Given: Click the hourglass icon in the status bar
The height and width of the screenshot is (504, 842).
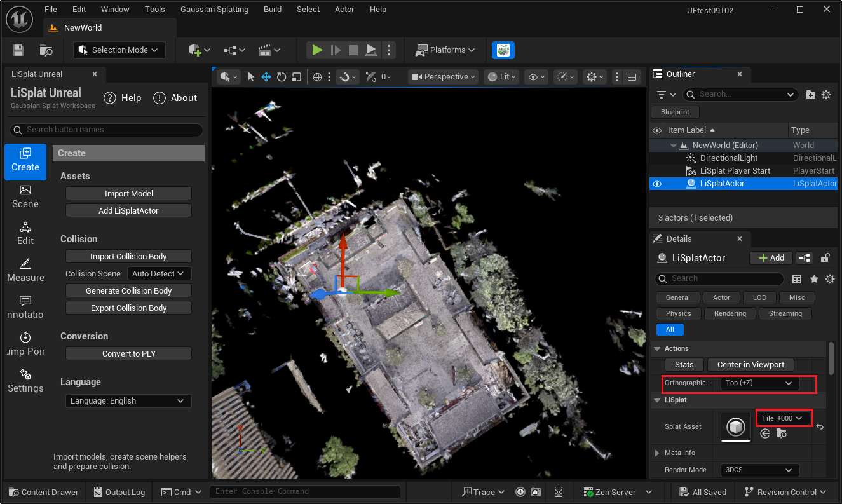Looking at the screenshot, I should coord(559,492).
